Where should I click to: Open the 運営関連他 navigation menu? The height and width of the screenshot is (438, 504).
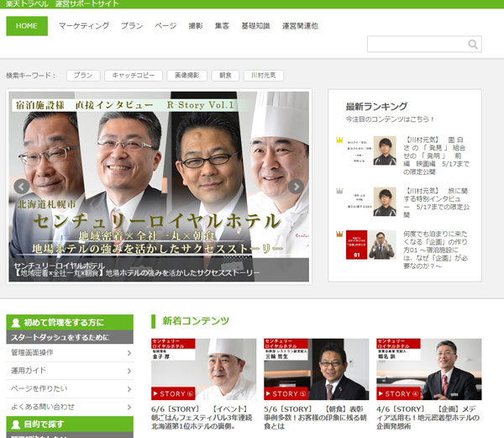tap(300, 26)
